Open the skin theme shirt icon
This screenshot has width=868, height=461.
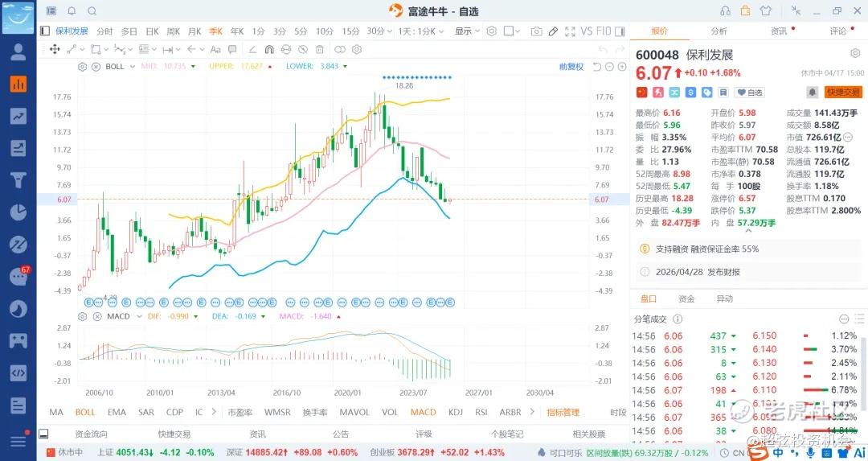click(x=764, y=10)
